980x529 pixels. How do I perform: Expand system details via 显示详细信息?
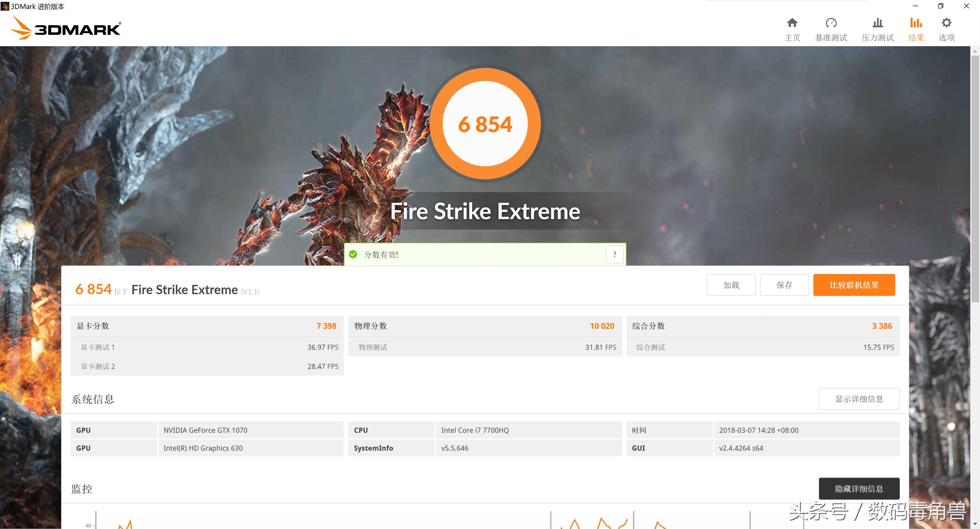859,399
